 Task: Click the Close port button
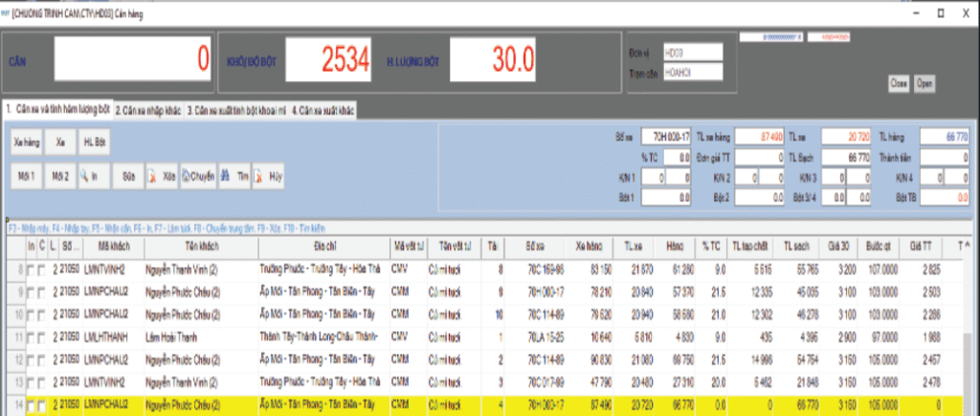pyautogui.click(x=898, y=83)
